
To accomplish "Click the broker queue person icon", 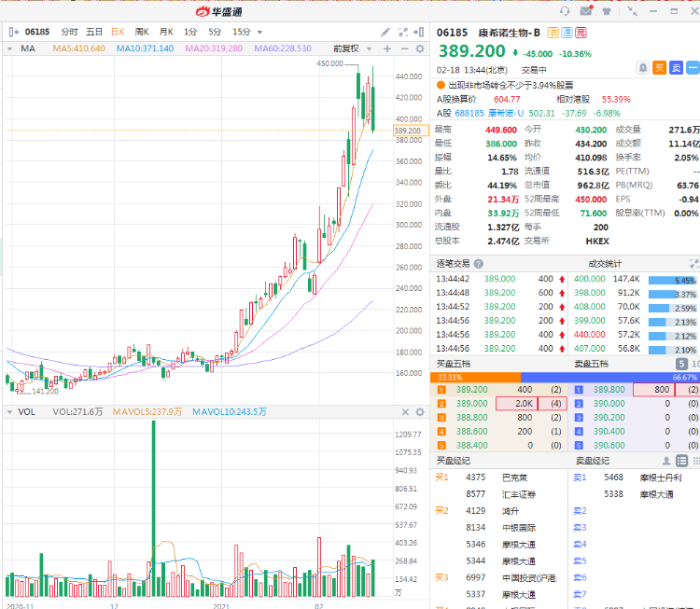I will (x=666, y=461).
